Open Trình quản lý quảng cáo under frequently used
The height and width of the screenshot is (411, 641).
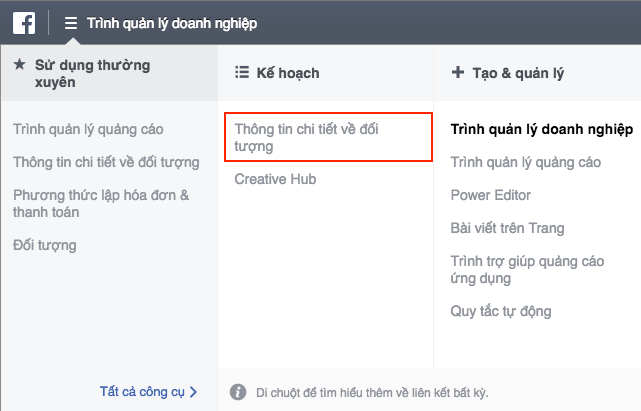click(x=88, y=129)
